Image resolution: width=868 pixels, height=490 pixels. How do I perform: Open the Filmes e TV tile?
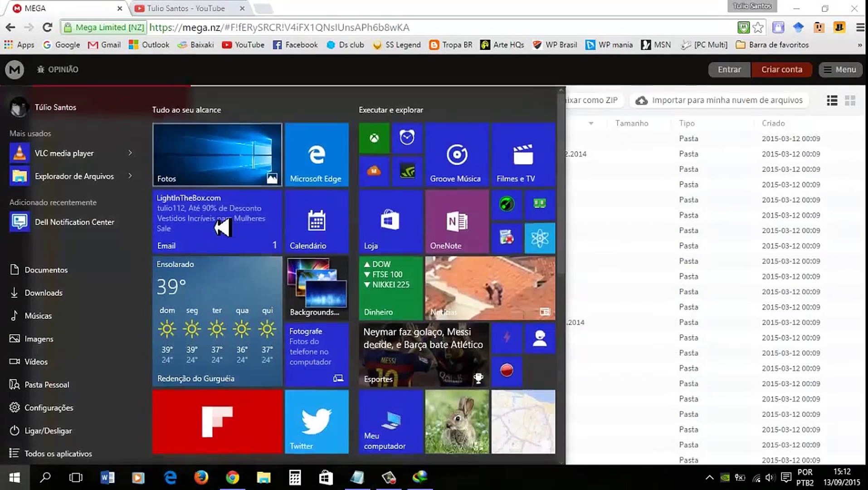pos(523,155)
